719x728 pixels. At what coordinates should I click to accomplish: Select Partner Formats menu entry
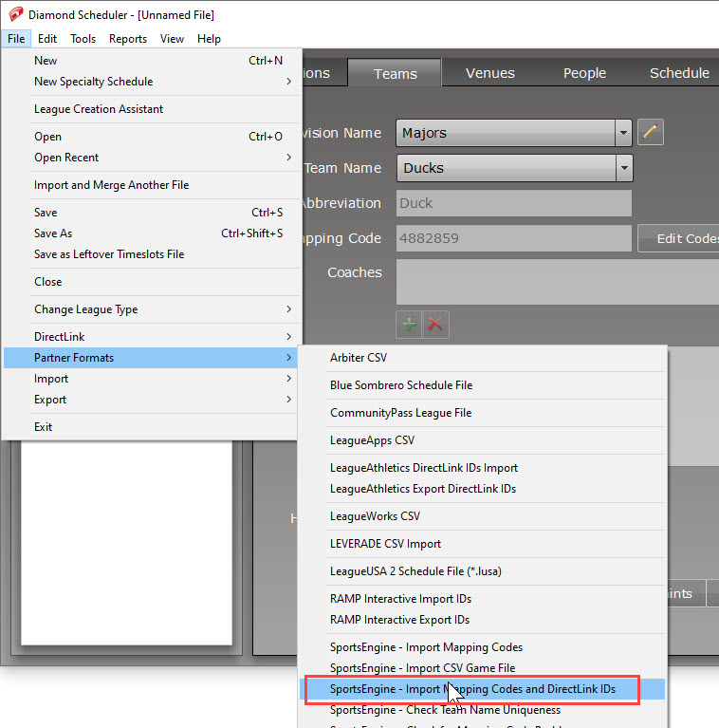(152, 358)
